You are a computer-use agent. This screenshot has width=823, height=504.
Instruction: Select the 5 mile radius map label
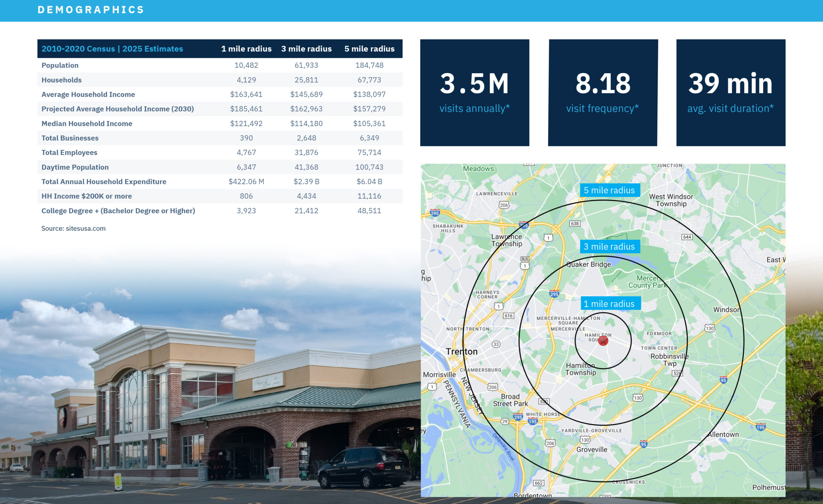click(609, 190)
